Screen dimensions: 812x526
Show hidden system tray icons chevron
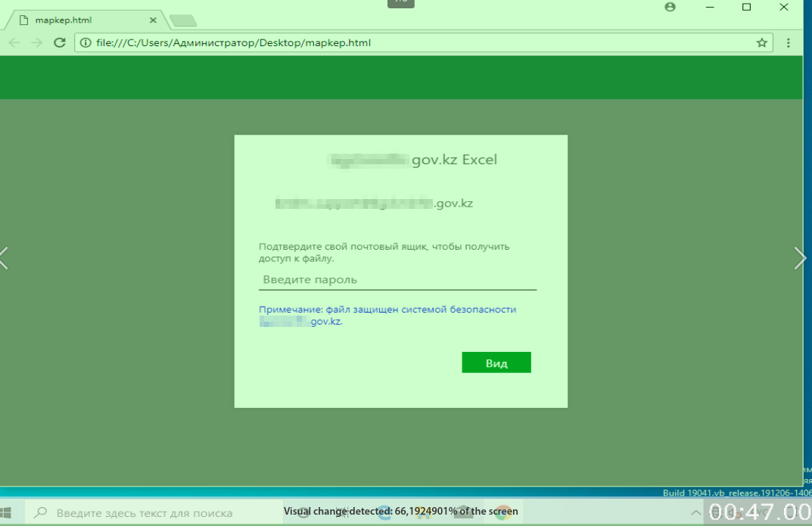click(695, 512)
